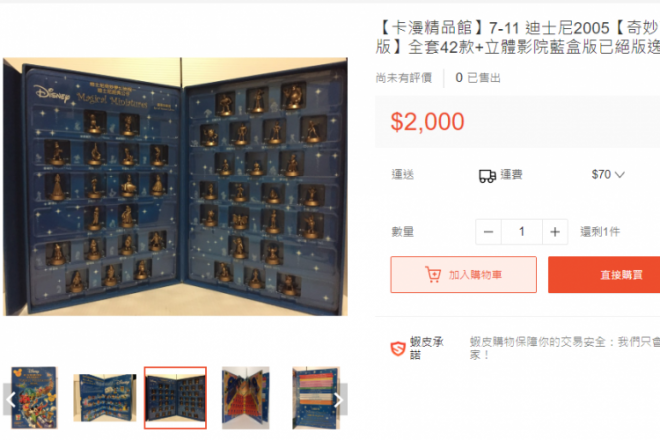
Task: Decrease quantity with minus button
Action: (488, 232)
